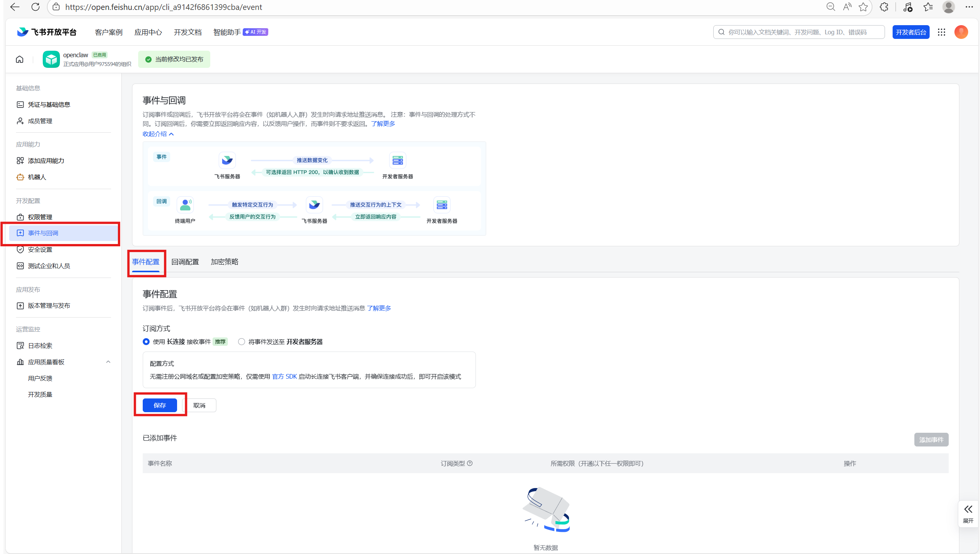Select 将事件发送至开发者服务器 radio option
Viewport: 980px width, 554px height.
(x=242, y=342)
